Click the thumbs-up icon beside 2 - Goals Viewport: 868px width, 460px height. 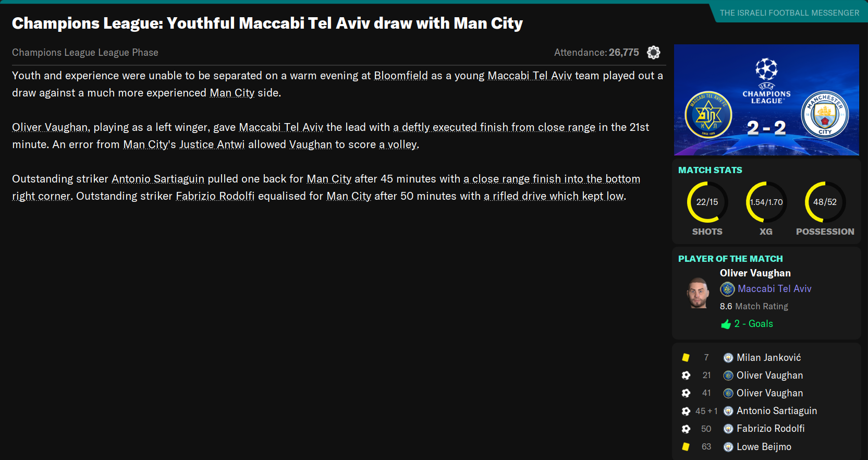pyautogui.click(x=726, y=324)
